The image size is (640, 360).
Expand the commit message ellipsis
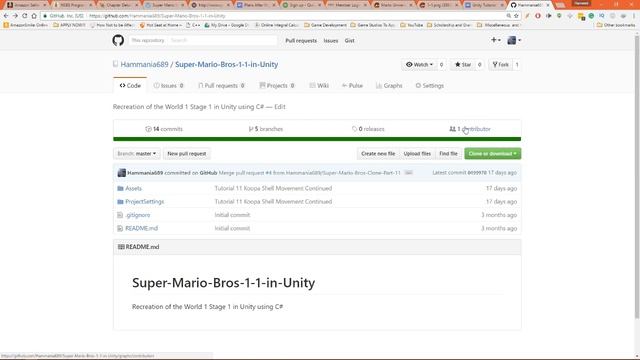point(408,173)
